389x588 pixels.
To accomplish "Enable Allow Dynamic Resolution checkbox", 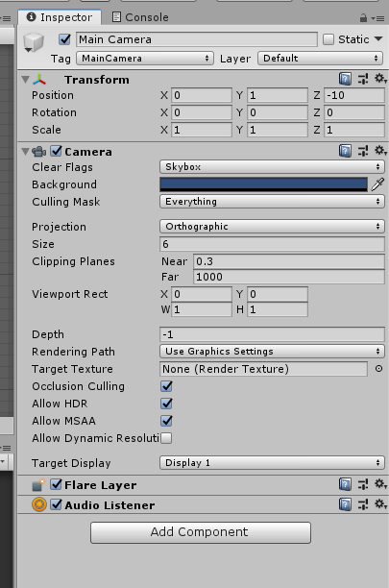I will [166, 437].
